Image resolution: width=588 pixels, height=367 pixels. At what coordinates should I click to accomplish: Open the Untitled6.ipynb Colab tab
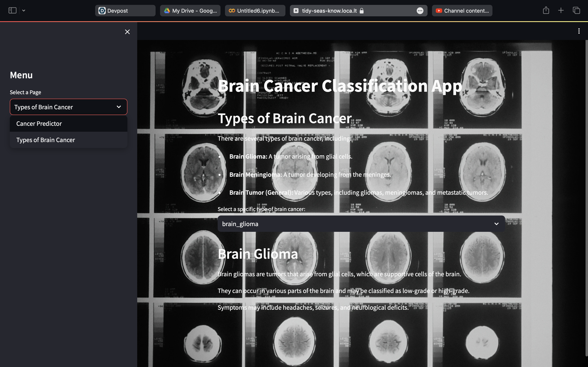tap(255, 11)
